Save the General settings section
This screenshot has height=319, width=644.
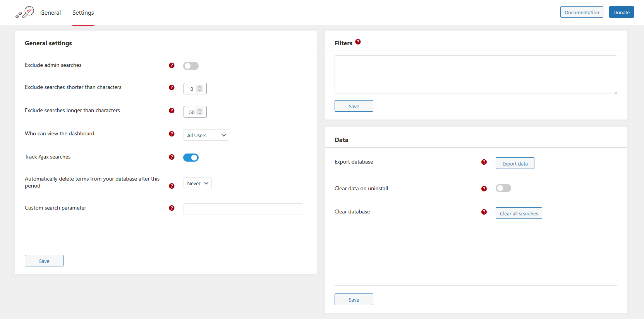(x=44, y=261)
